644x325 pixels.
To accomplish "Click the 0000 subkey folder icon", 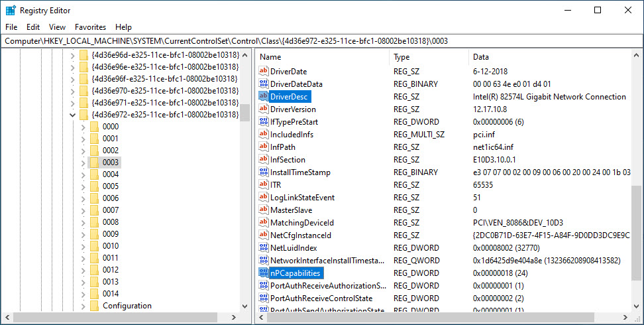I will 95,127.
